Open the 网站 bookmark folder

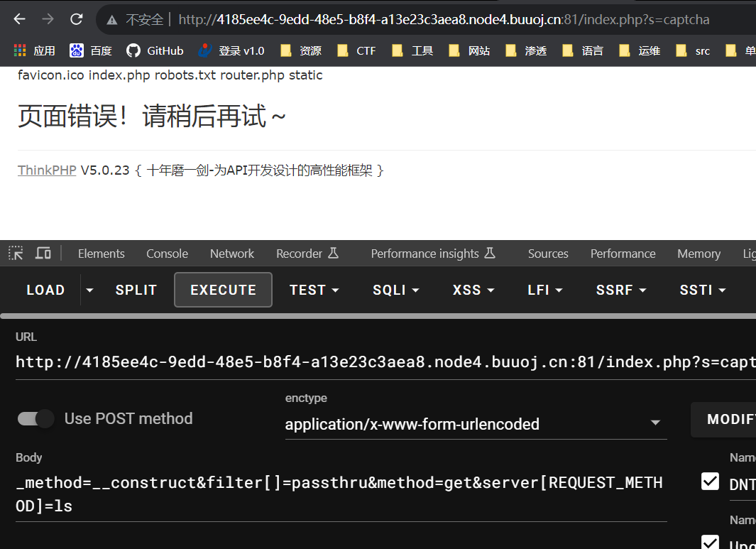point(469,50)
